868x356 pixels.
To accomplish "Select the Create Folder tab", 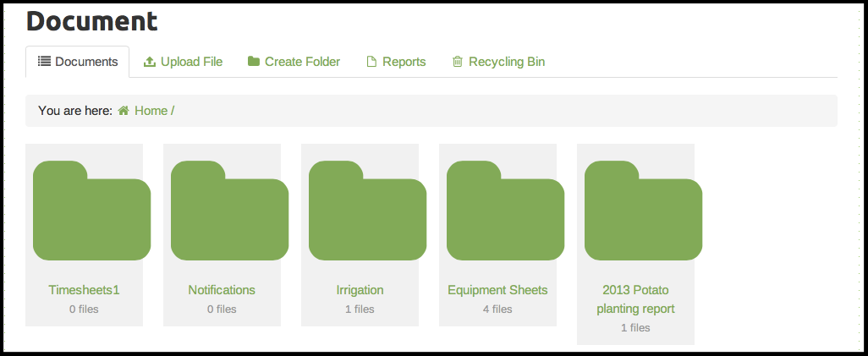I will tap(302, 62).
